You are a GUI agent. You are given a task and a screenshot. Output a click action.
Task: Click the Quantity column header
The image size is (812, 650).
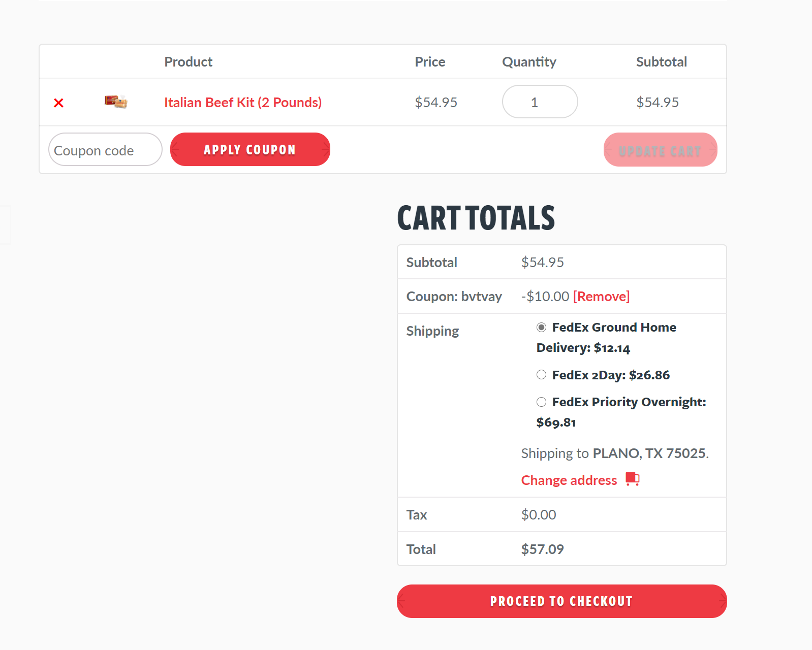point(529,62)
